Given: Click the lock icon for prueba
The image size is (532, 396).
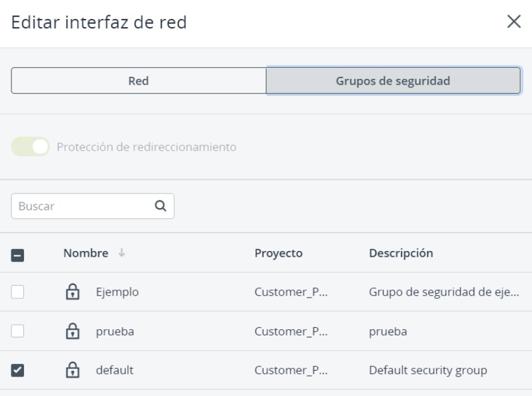Looking at the screenshot, I should (x=73, y=331).
